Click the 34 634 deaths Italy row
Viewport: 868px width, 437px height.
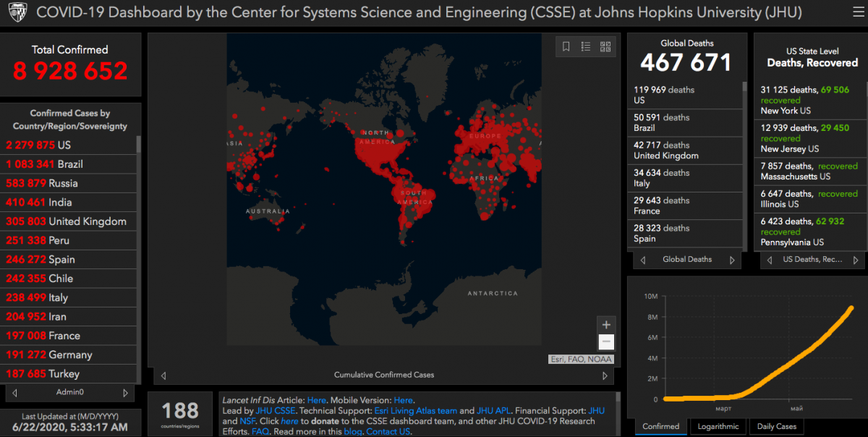(x=684, y=178)
